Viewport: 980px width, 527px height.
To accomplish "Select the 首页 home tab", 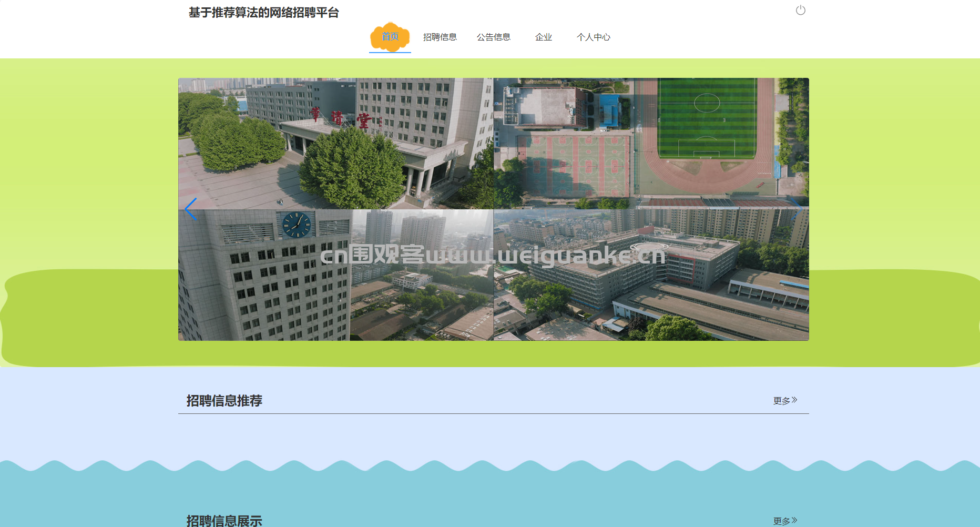I will pos(390,37).
